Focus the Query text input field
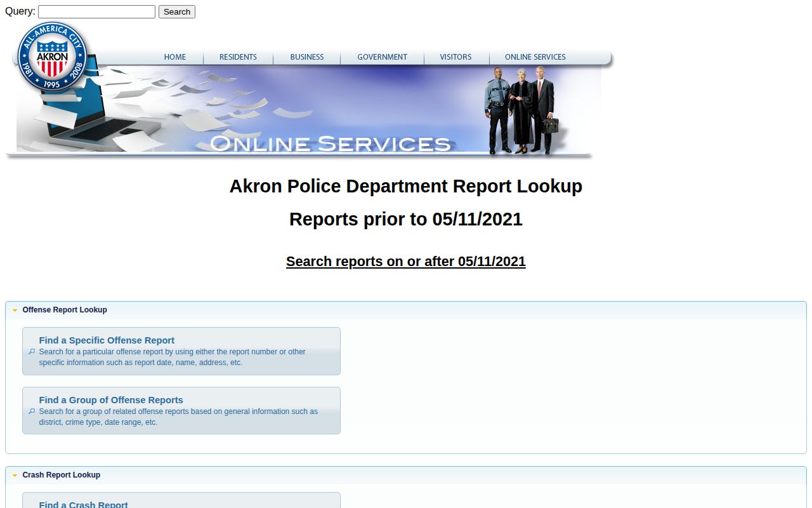 96,11
